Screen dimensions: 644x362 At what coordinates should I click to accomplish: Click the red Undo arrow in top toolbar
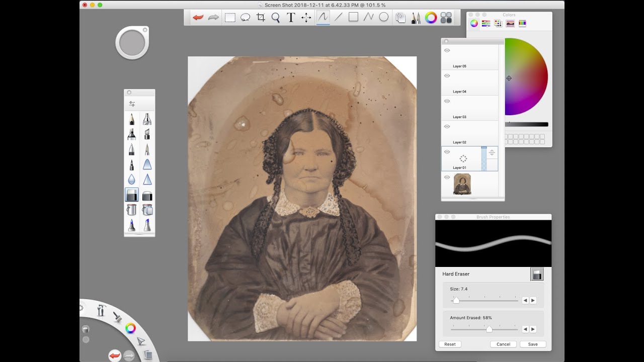(x=198, y=18)
